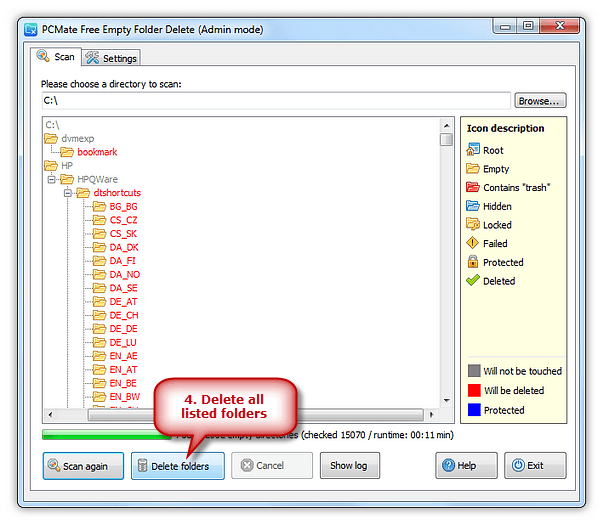Maximize the PCMate window
Screen dimensions: 603x525
[528, 26]
